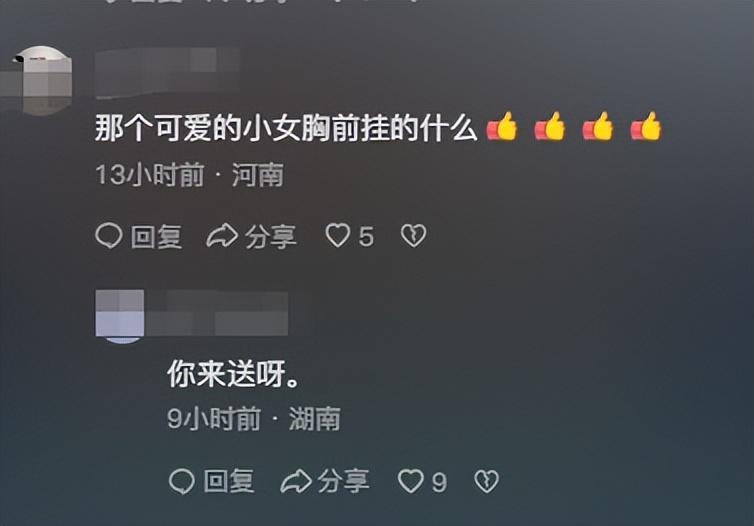Click reply bubble icon on Henan comment
The height and width of the screenshot is (526, 754).
pos(109,236)
